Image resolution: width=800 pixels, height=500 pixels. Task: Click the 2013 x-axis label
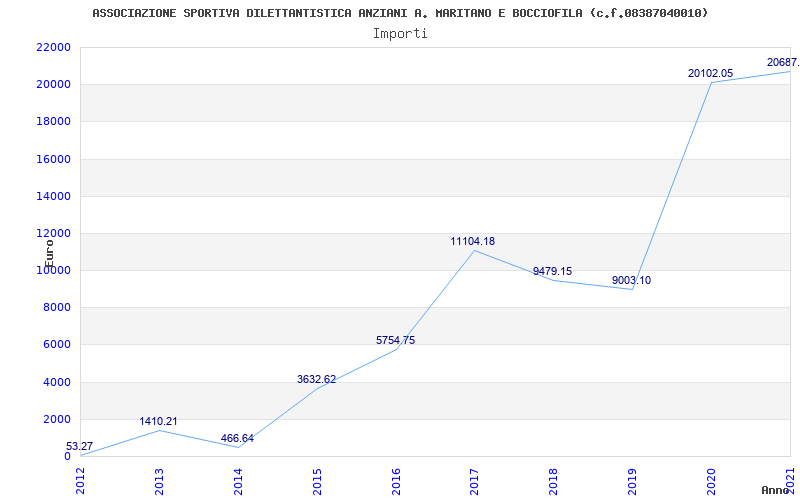[159, 481]
